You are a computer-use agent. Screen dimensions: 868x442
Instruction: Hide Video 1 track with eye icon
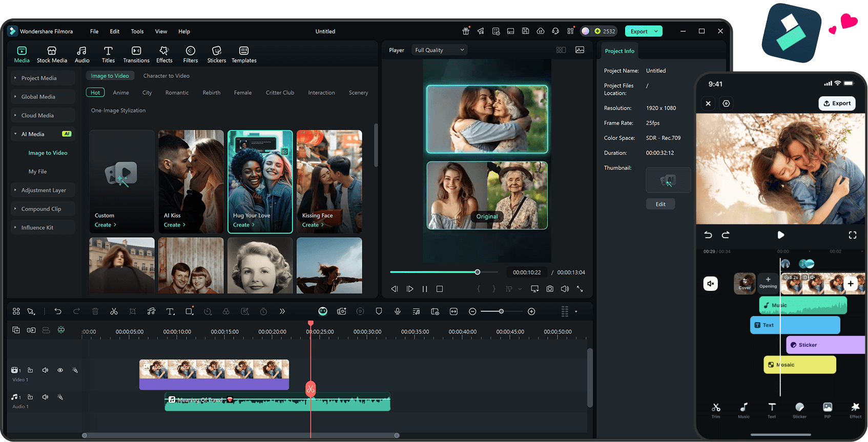pos(60,370)
